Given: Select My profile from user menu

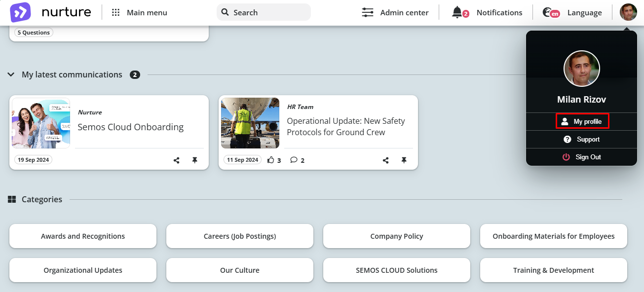Looking at the screenshot, I should pyautogui.click(x=582, y=121).
